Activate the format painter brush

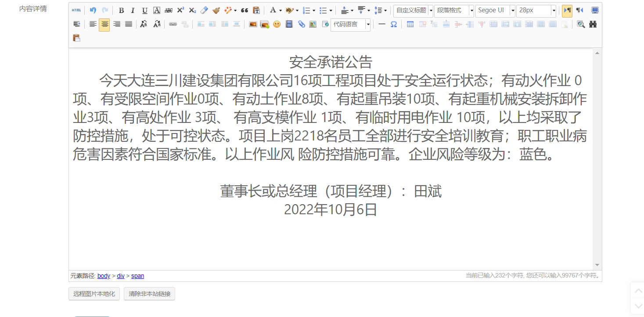216,11
